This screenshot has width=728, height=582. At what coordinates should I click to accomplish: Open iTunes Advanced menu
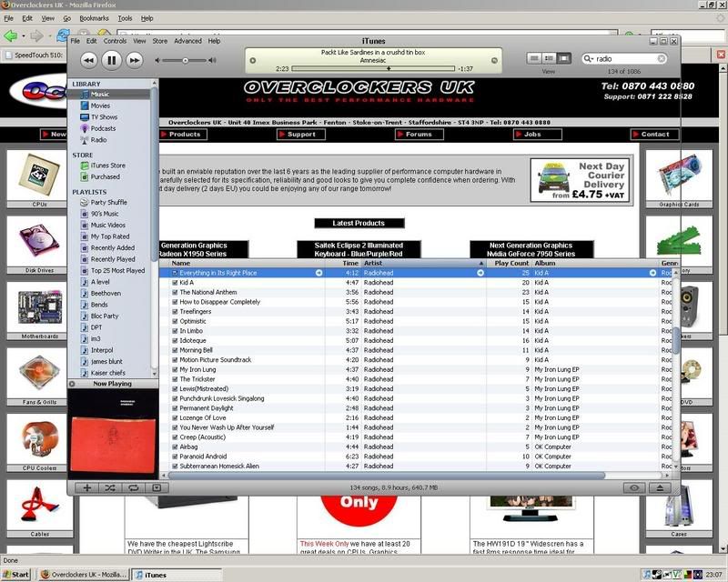188,41
